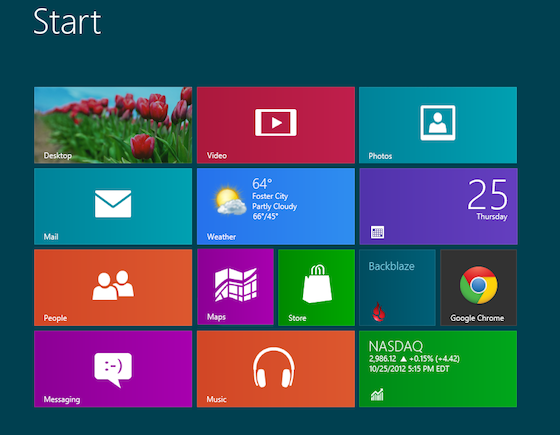Launch Google Chrome from its logo

click(478, 285)
